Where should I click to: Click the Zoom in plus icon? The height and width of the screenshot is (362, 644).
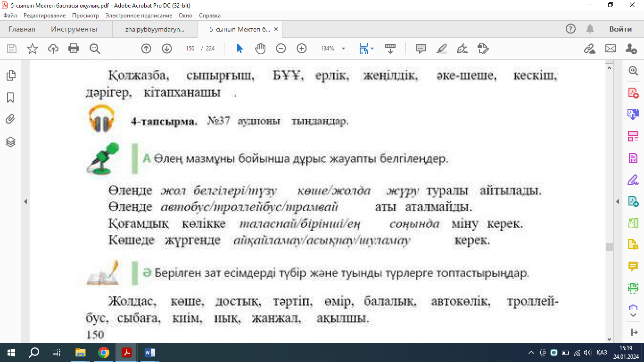point(302,49)
